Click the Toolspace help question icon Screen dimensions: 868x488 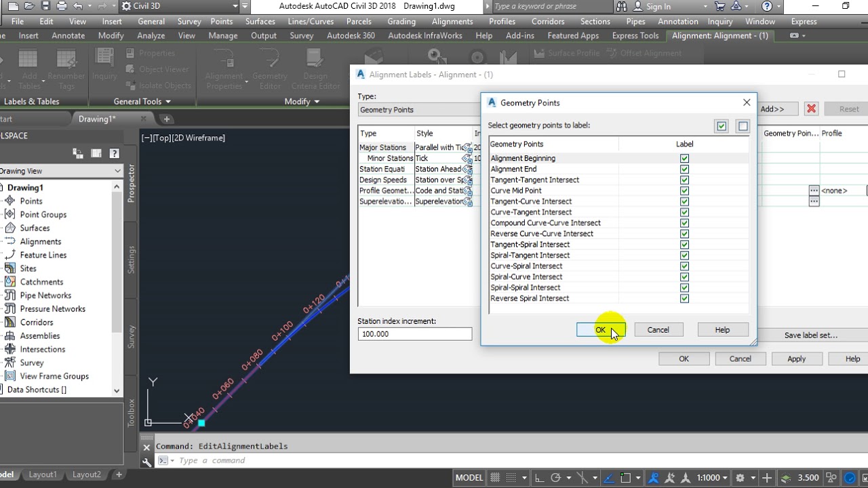point(114,154)
